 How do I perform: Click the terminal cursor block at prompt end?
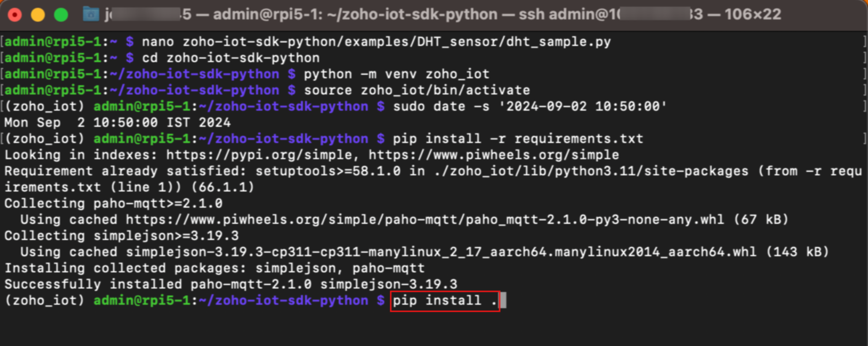point(503,300)
